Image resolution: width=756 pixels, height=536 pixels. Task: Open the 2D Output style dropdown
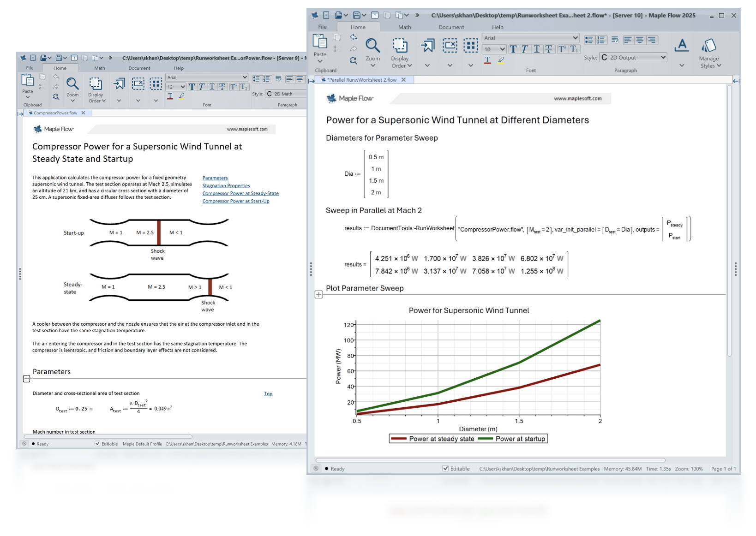point(633,58)
